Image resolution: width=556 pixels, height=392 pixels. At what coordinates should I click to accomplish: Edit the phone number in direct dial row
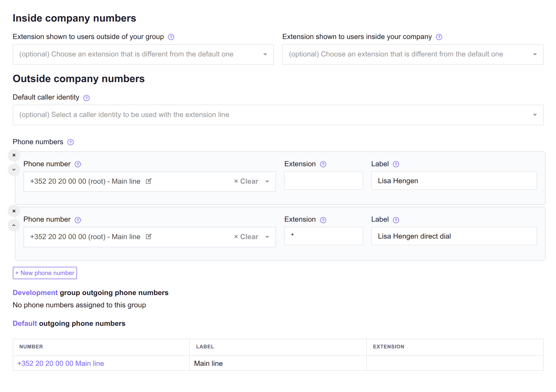pyautogui.click(x=148, y=237)
